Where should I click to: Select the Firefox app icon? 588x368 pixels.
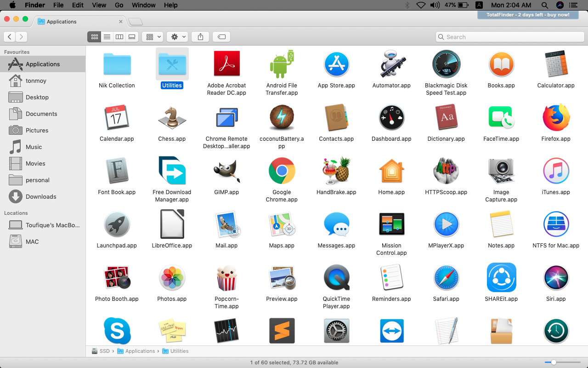coord(556,118)
